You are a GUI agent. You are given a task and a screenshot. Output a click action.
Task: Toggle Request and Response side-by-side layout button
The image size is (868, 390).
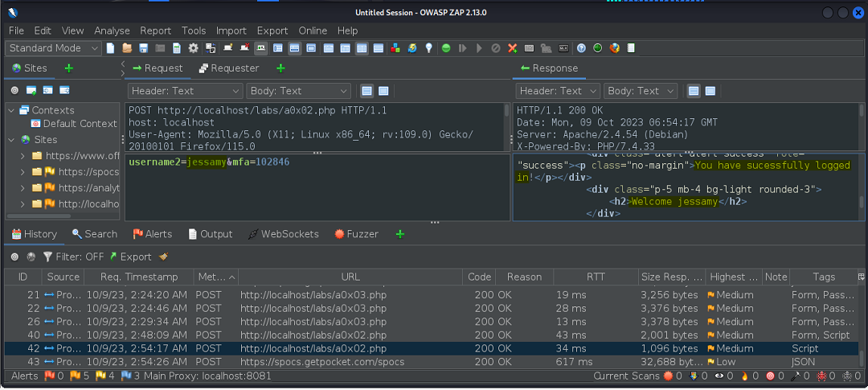[362, 48]
